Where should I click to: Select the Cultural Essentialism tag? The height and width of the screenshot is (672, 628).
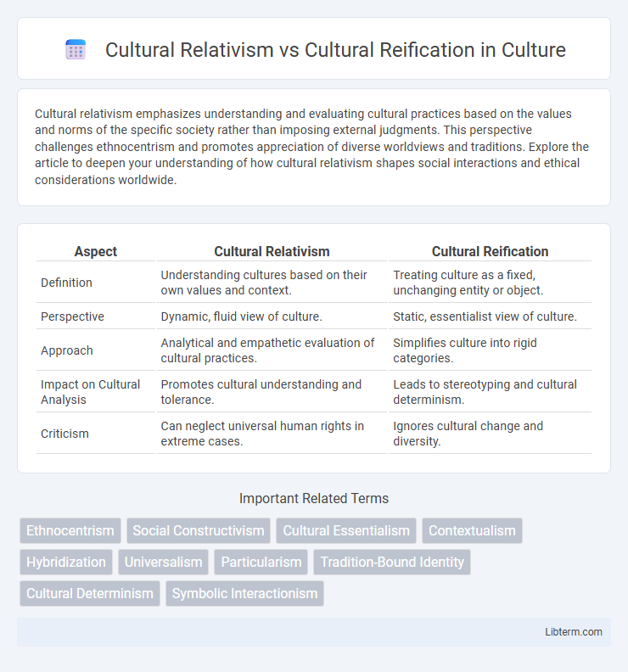[346, 530]
